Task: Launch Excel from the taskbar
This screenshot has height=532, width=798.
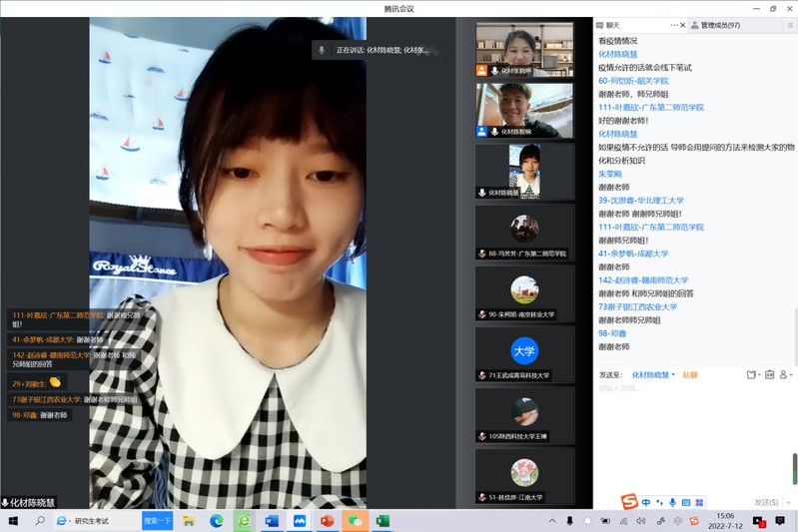Action: tap(382, 521)
